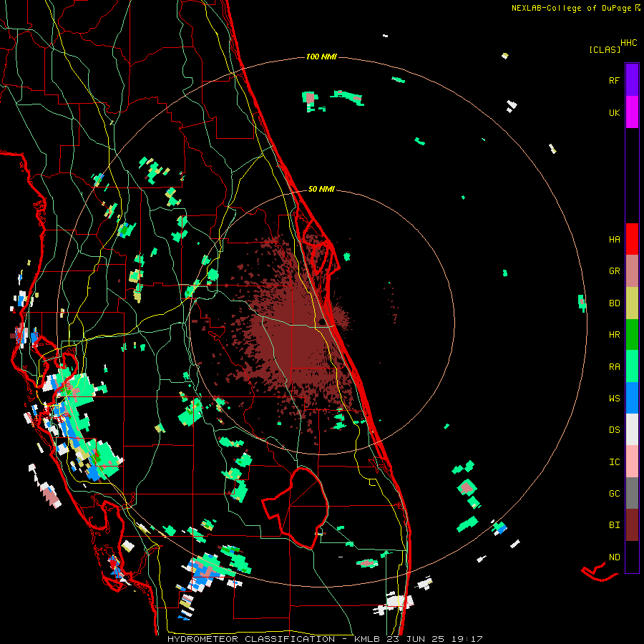
Task: Click the RA light green legend swatch
Action: coord(632,366)
